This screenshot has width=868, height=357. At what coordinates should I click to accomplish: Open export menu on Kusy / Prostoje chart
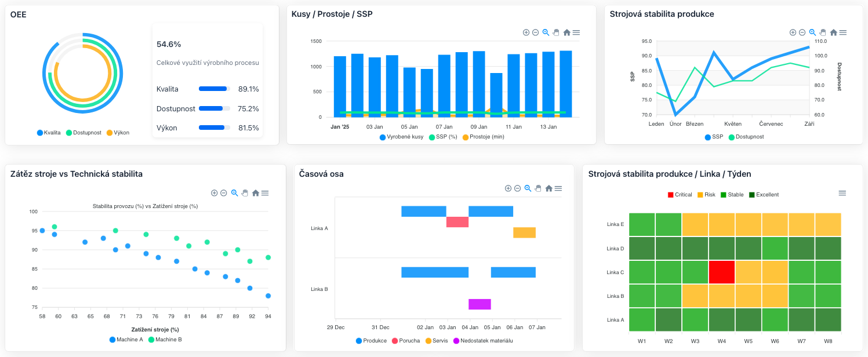tap(576, 32)
